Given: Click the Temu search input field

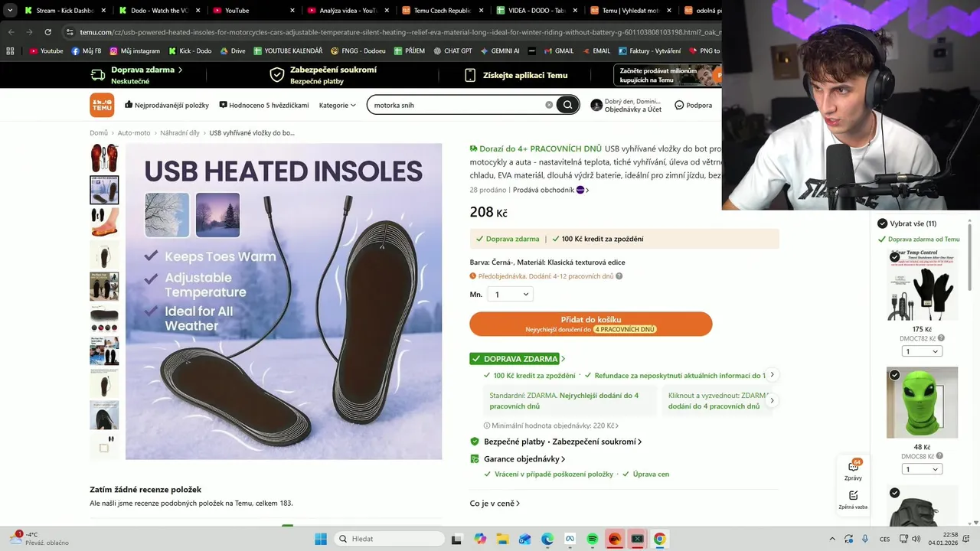Looking at the screenshot, I should point(458,105).
